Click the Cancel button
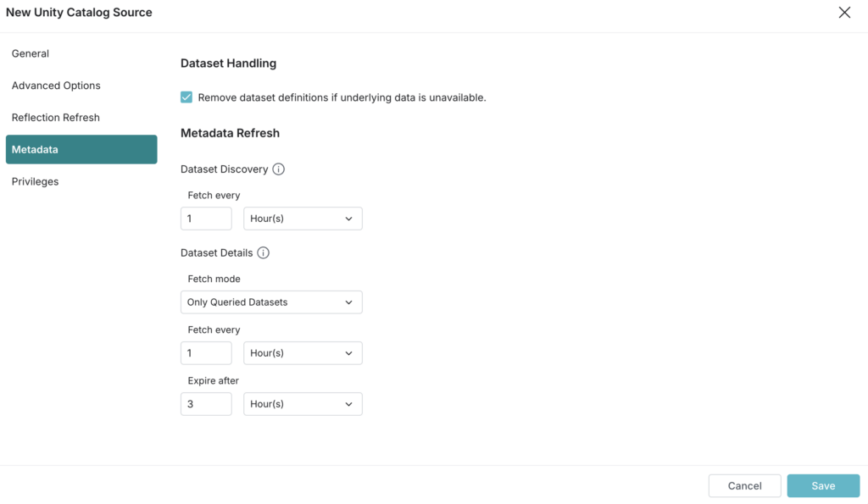Viewport: 868px width, 504px height. click(x=744, y=485)
